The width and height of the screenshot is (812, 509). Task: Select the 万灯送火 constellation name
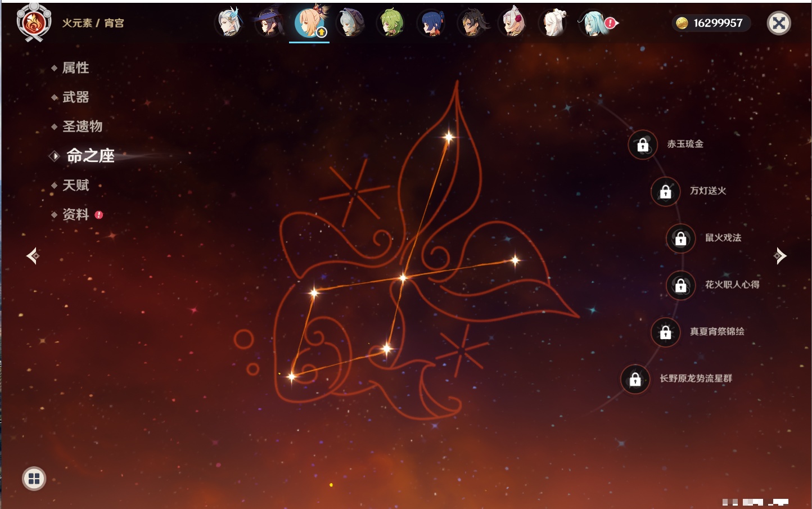[708, 191]
